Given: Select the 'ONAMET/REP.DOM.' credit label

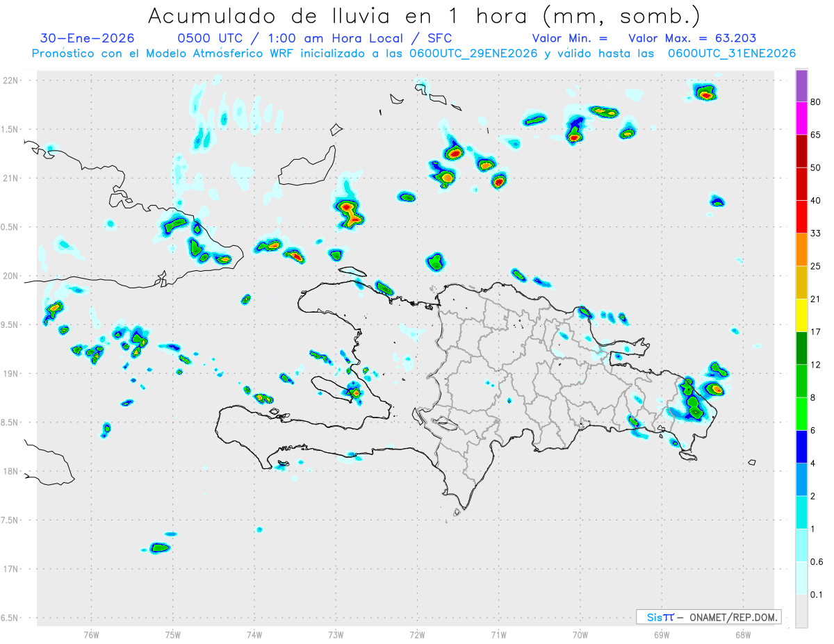Looking at the screenshot, I should point(733,617).
